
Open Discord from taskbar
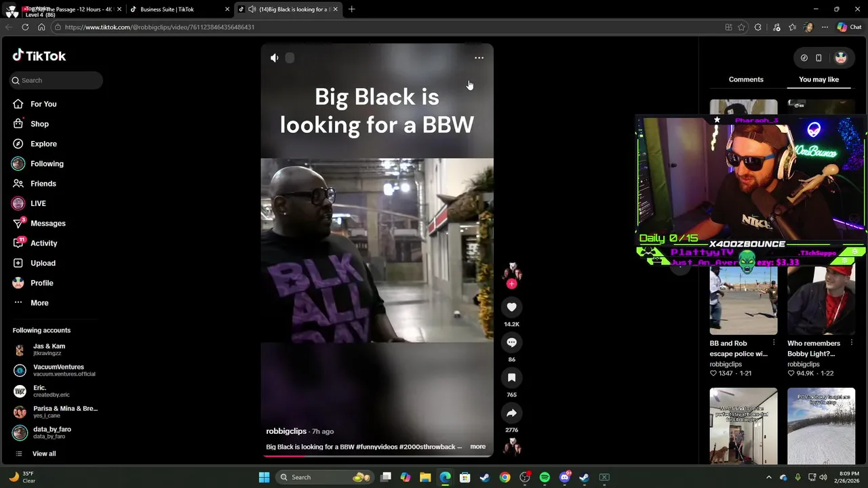point(564,477)
